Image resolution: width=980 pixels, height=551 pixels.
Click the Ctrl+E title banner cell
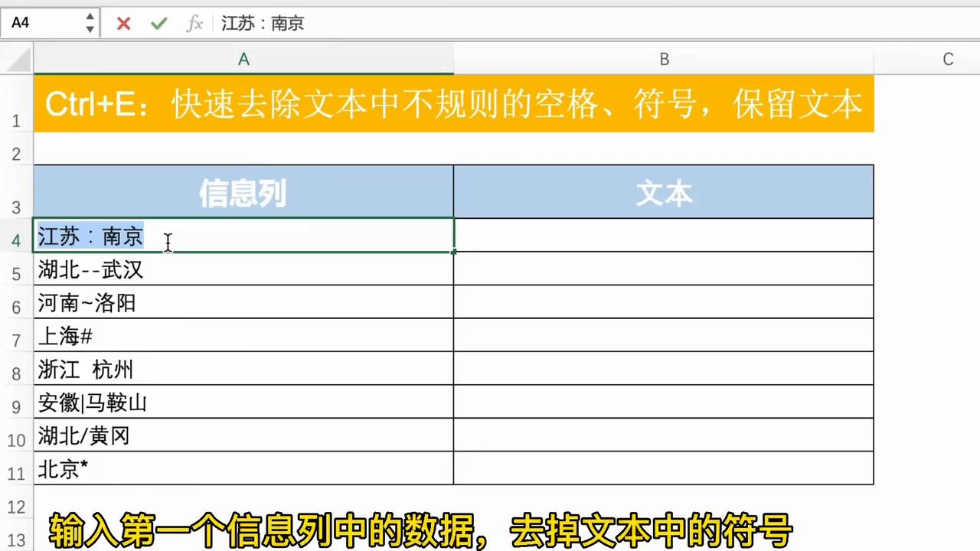coord(453,105)
